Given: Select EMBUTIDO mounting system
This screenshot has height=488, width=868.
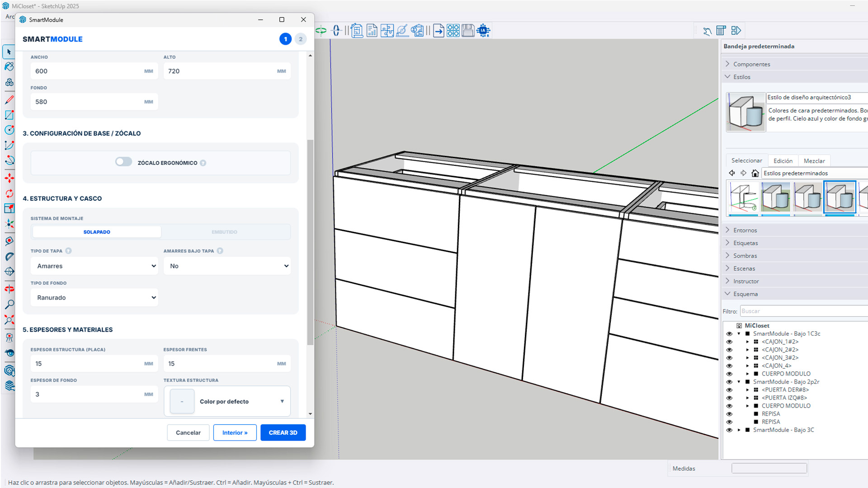Looking at the screenshot, I should 224,232.
